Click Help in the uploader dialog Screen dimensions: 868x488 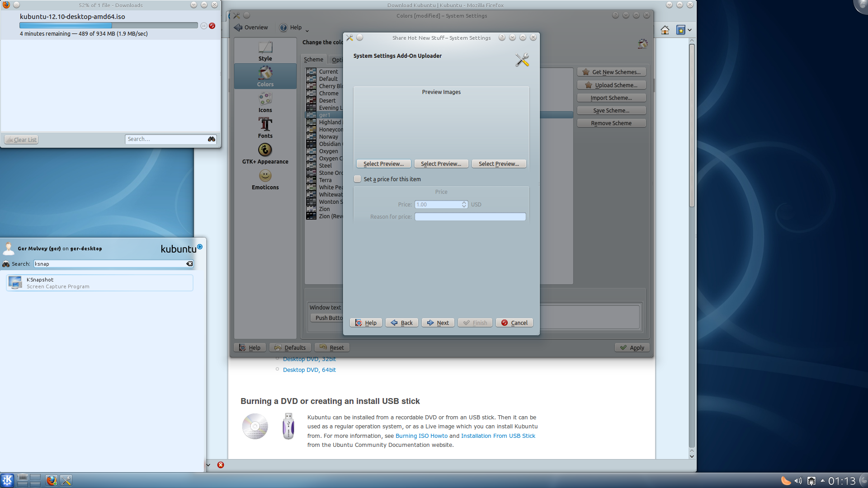click(366, 323)
